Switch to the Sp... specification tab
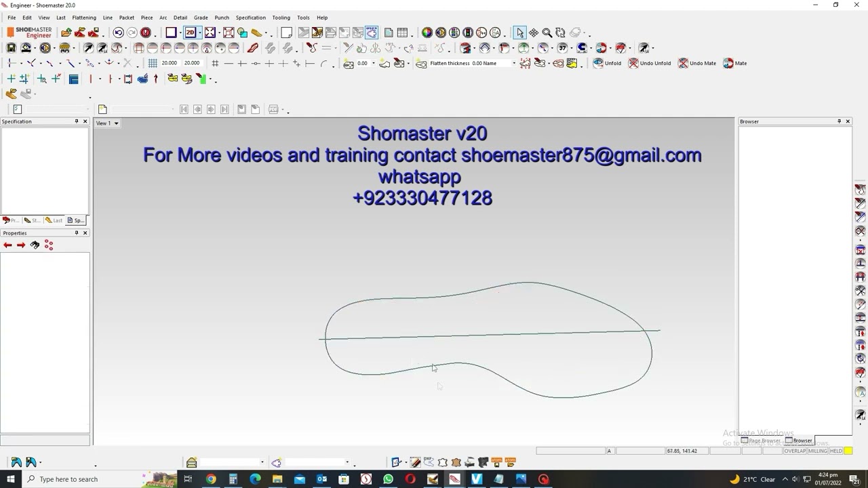Screen dimensions: 868x488 click(x=76, y=220)
